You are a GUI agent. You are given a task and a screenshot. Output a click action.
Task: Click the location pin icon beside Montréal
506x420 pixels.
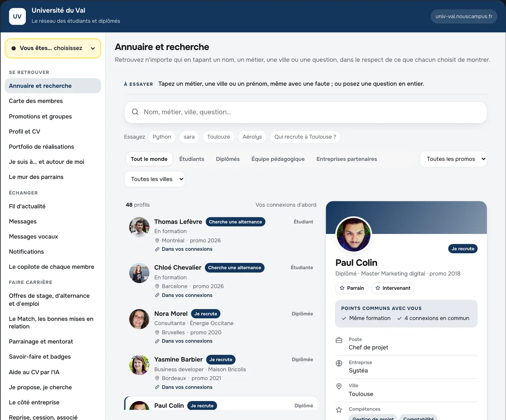157,241
